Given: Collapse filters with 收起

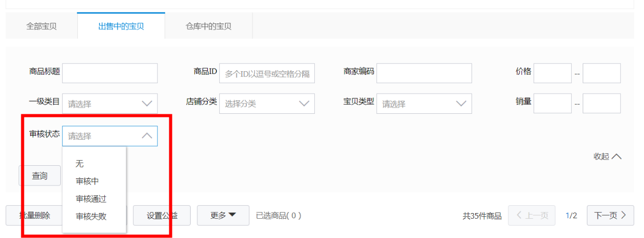Looking at the screenshot, I should coord(607,156).
